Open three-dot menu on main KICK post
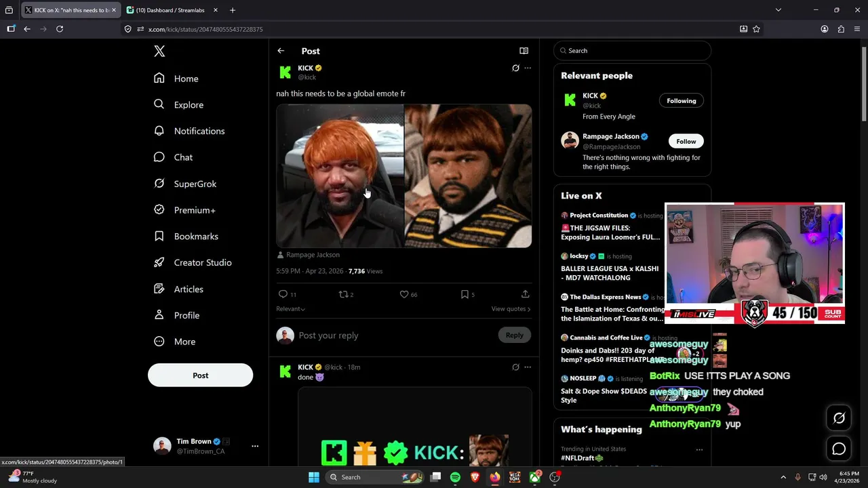This screenshot has width=868, height=488. pyautogui.click(x=528, y=68)
